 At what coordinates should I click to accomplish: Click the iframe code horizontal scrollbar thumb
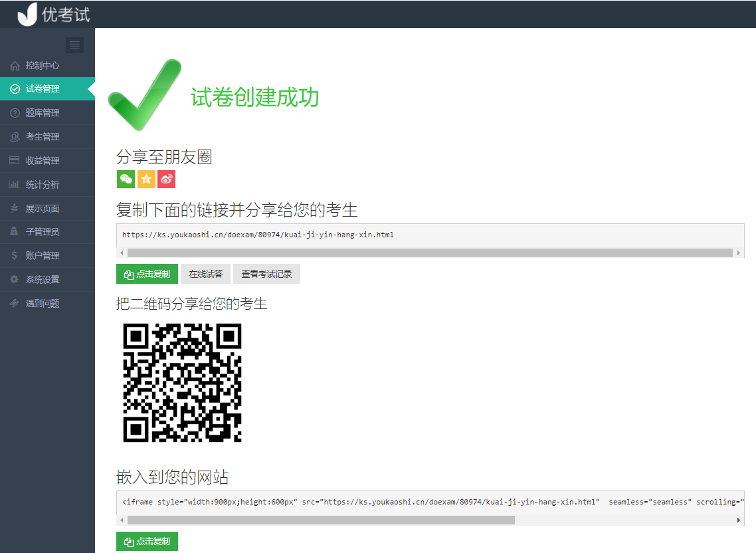pyautogui.click(x=321, y=520)
